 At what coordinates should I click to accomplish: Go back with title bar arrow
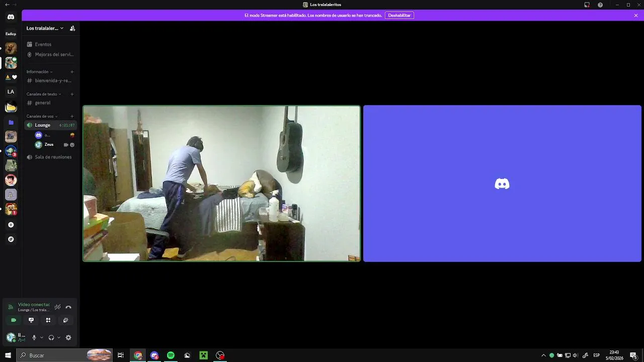(7, 5)
